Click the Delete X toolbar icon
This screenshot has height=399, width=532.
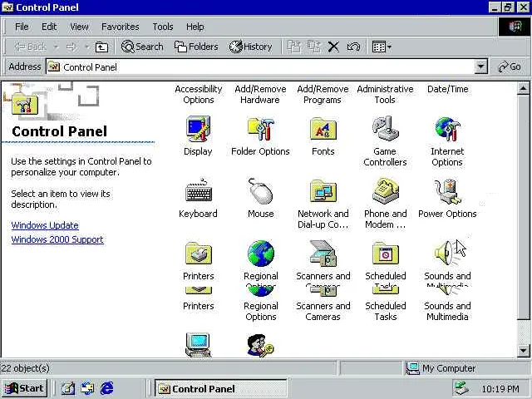[333, 47]
